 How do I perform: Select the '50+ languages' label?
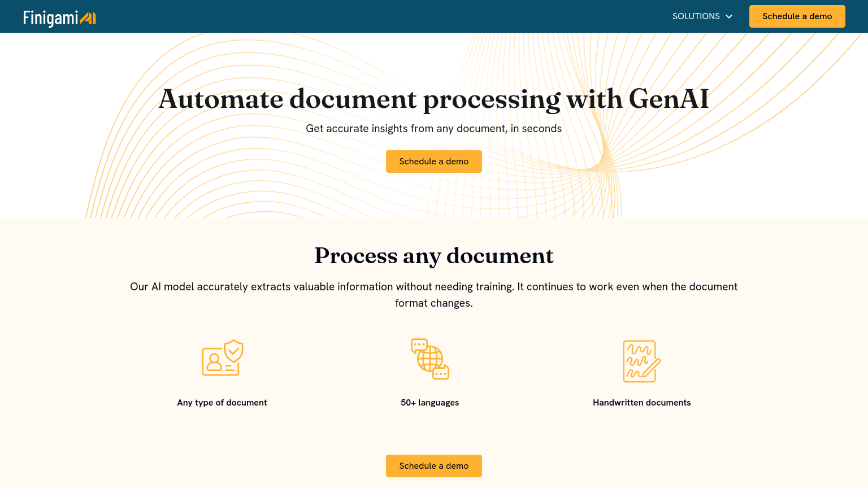tap(430, 403)
